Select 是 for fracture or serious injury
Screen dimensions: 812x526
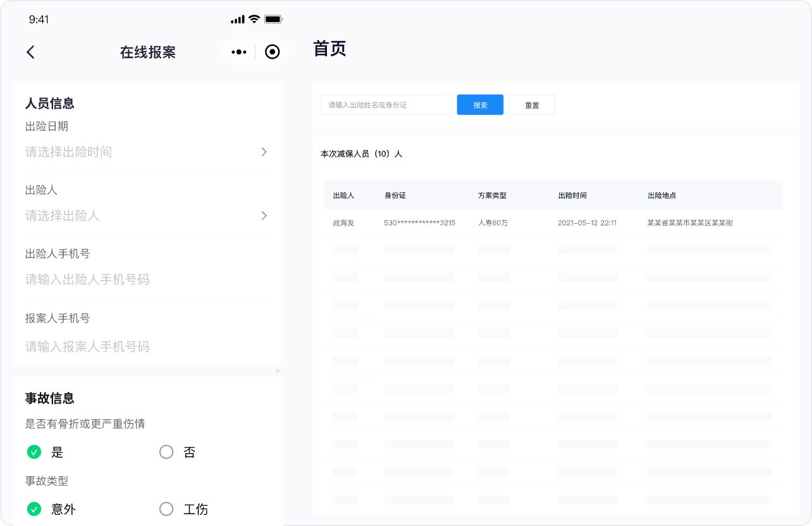click(x=34, y=452)
